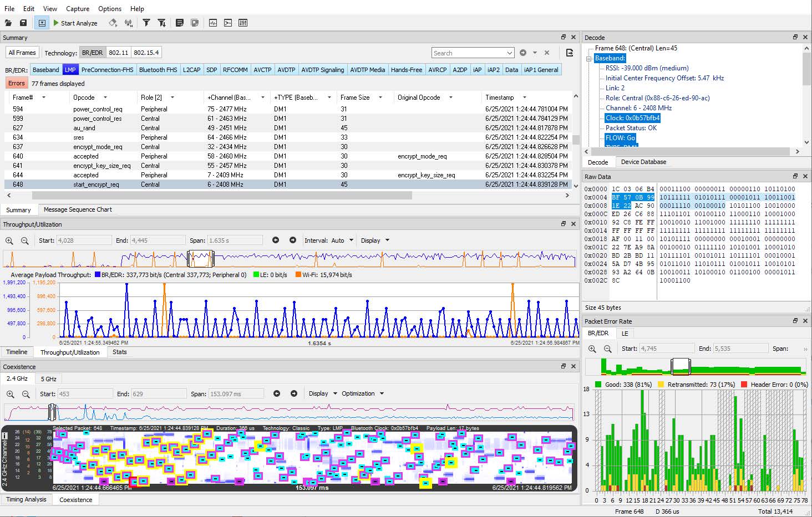Select the L2CAP protocol filter button
Image resolution: width=812 pixels, height=517 pixels.
click(191, 69)
